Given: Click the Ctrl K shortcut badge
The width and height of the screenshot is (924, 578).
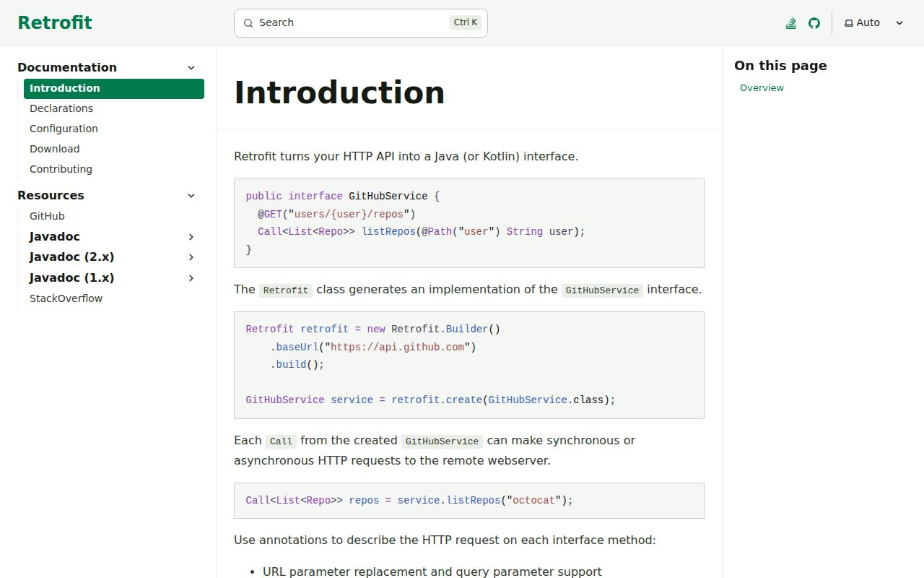Looking at the screenshot, I should [x=466, y=22].
